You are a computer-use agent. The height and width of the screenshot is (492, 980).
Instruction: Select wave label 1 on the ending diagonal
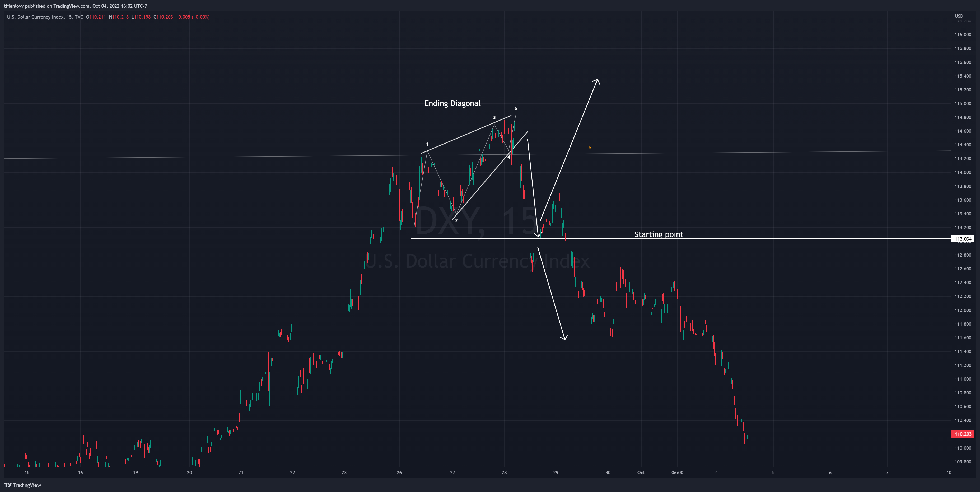pos(427,144)
